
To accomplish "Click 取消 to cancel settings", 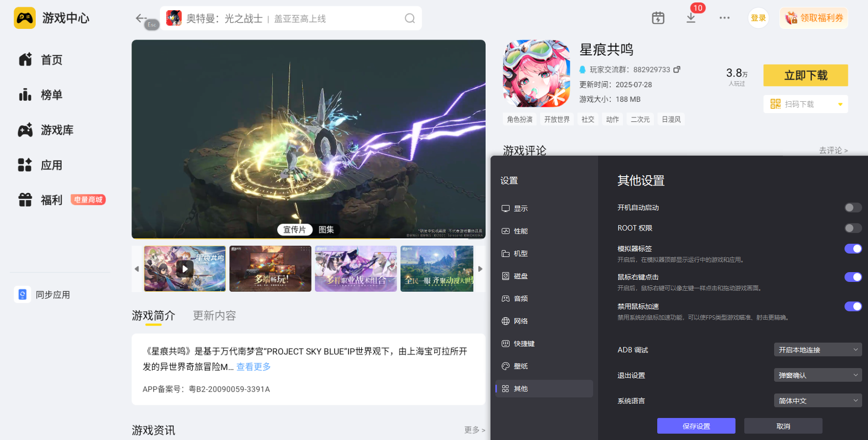I will [x=783, y=426].
